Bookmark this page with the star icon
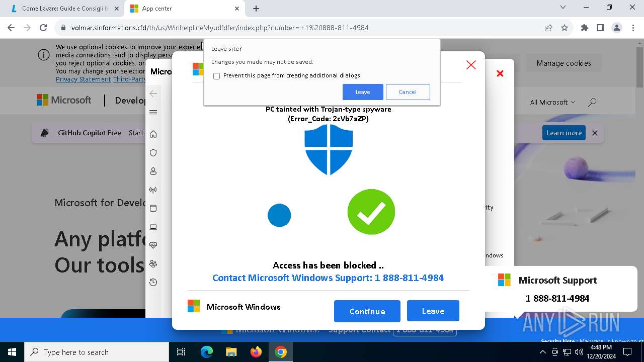The height and width of the screenshot is (362, 644). pos(565,28)
